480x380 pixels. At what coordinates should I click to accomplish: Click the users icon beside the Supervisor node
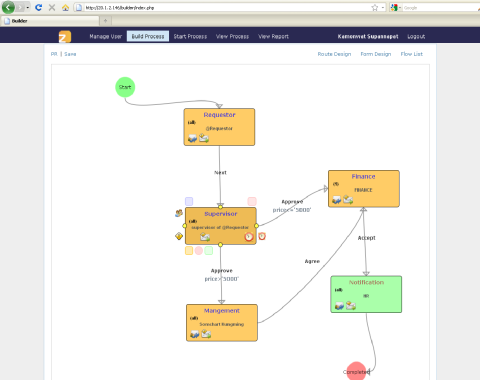point(179,213)
